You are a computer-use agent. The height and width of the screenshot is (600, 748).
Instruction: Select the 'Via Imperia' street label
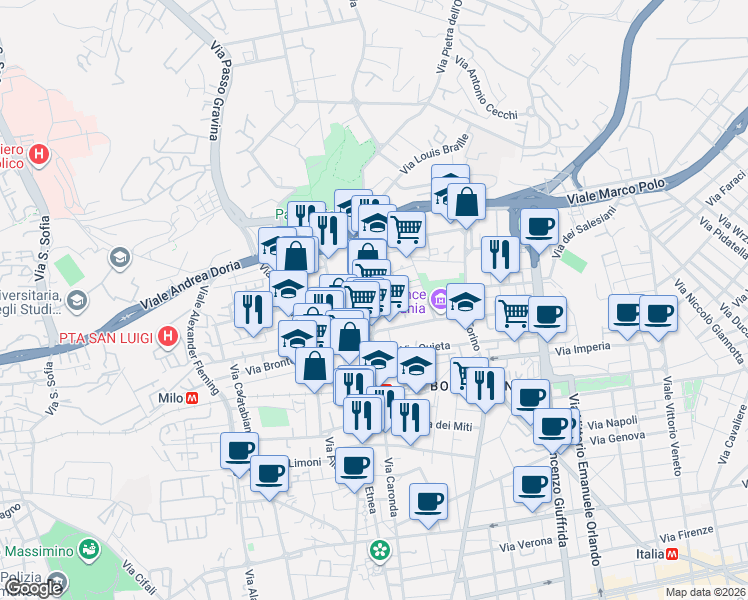pos(582,349)
